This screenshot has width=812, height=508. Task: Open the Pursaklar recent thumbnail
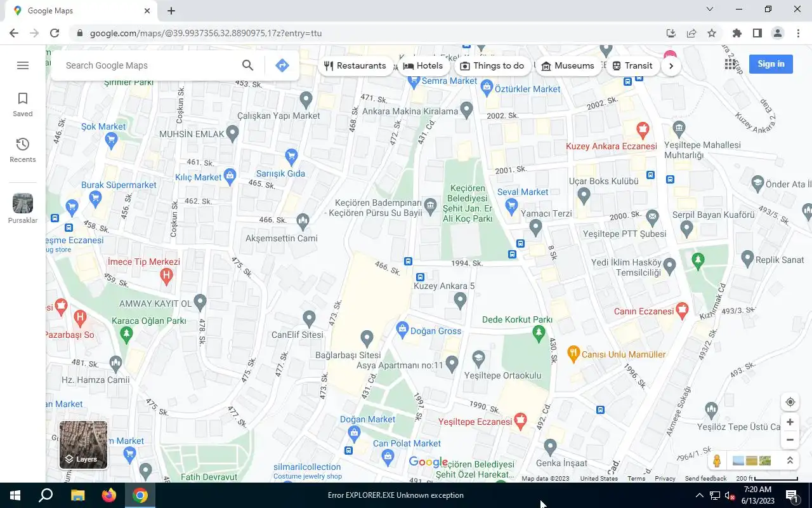point(23,209)
